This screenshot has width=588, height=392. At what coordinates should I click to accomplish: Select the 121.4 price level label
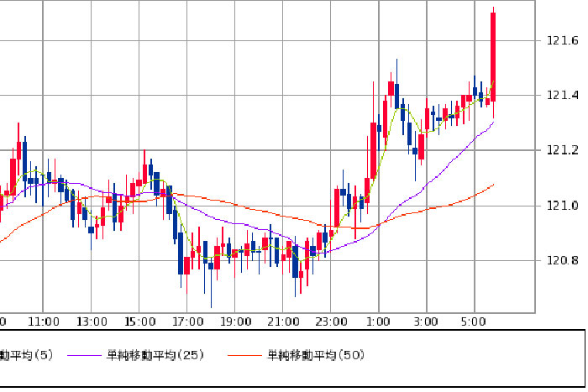(562, 96)
